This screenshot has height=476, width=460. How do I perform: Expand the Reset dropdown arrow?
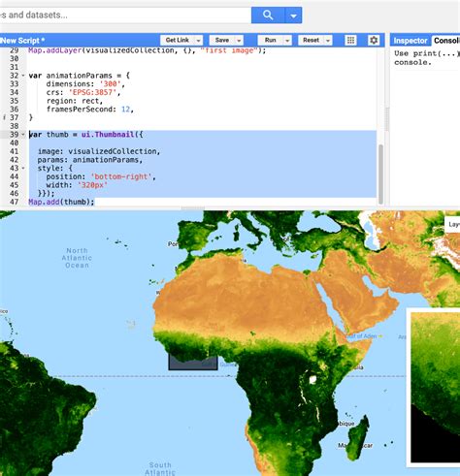coord(328,41)
